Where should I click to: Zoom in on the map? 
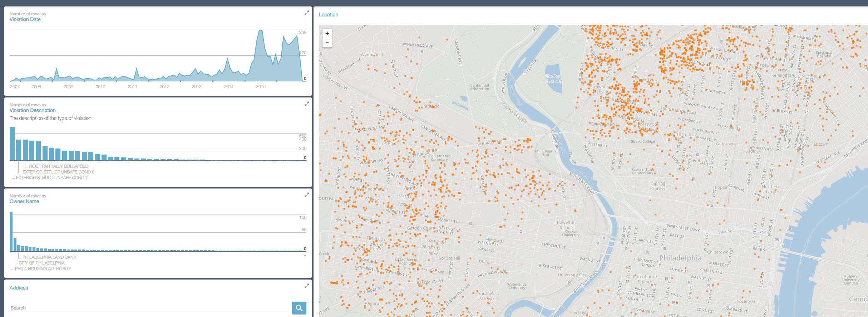tap(327, 34)
